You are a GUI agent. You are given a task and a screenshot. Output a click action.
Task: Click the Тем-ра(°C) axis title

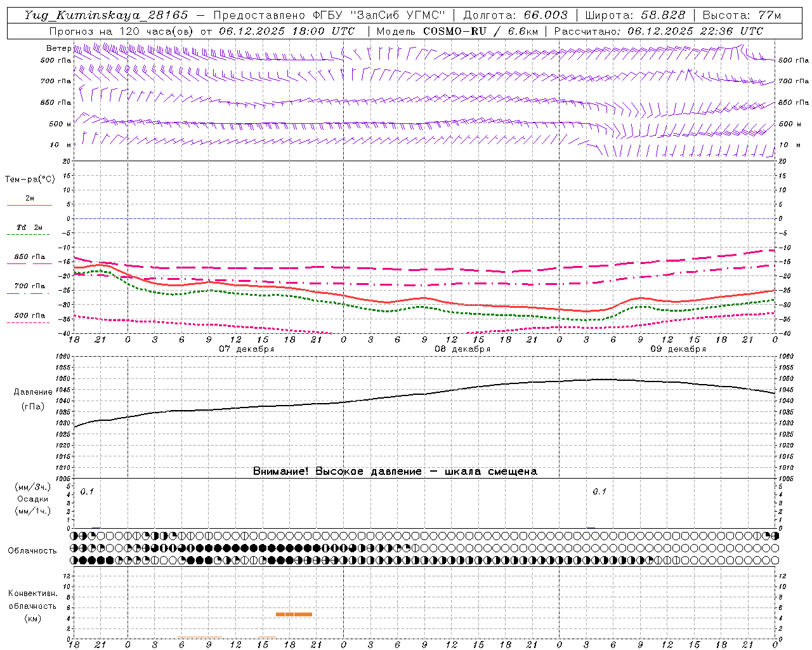(x=30, y=180)
